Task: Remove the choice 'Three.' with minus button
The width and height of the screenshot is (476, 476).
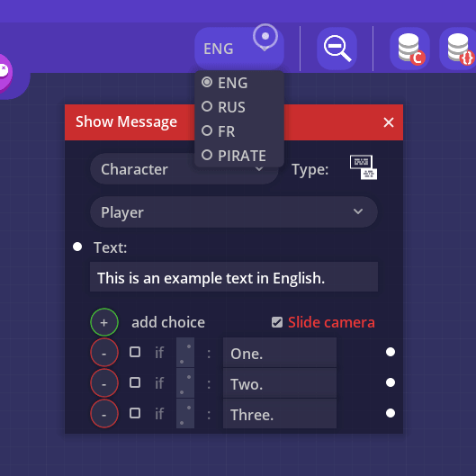Action: 104,414
